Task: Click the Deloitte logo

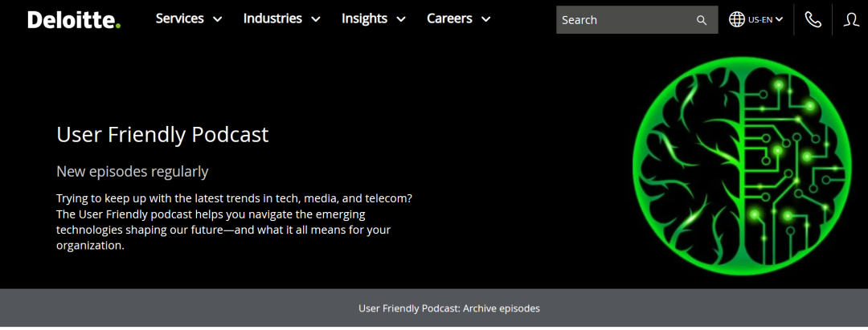Action: point(74,19)
